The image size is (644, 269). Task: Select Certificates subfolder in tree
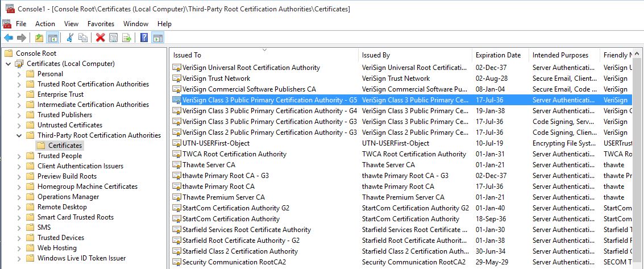point(65,146)
